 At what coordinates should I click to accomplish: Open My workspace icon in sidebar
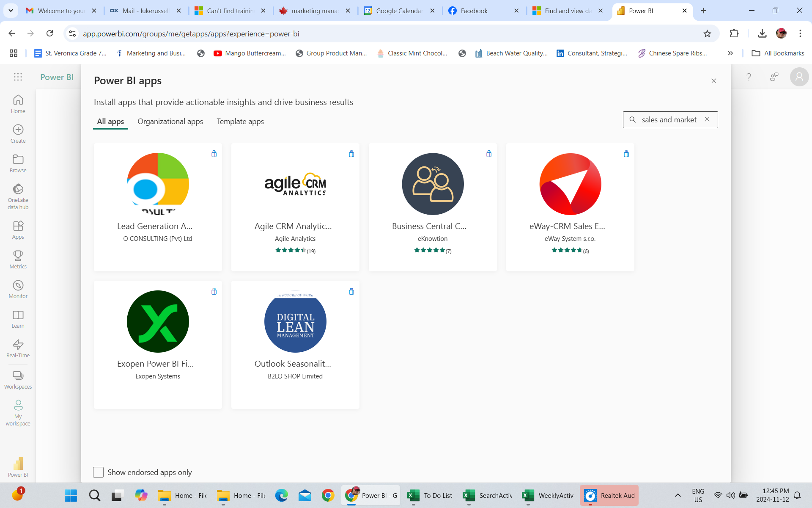click(18, 406)
